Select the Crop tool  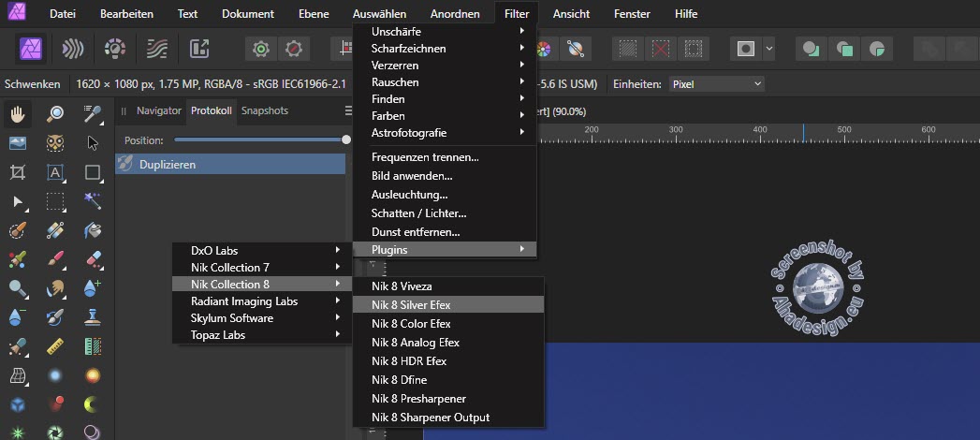(x=18, y=172)
